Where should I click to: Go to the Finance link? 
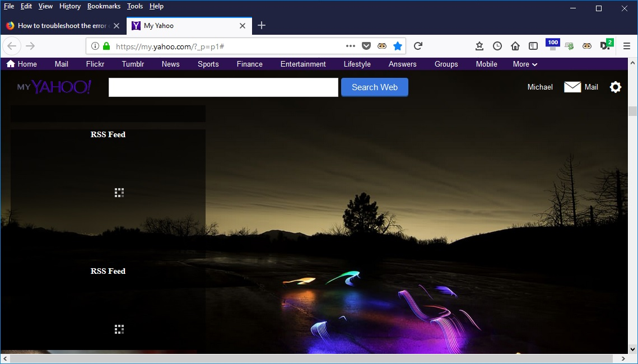point(249,64)
